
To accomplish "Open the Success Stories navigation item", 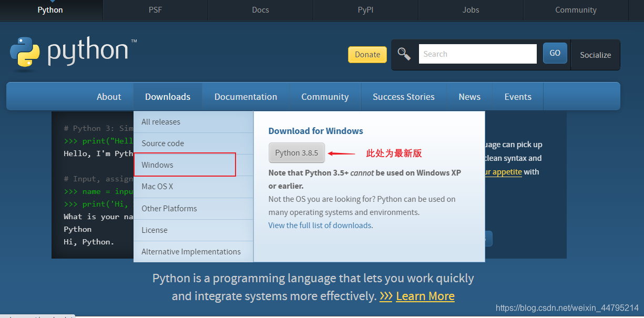I will [x=404, y=97].
